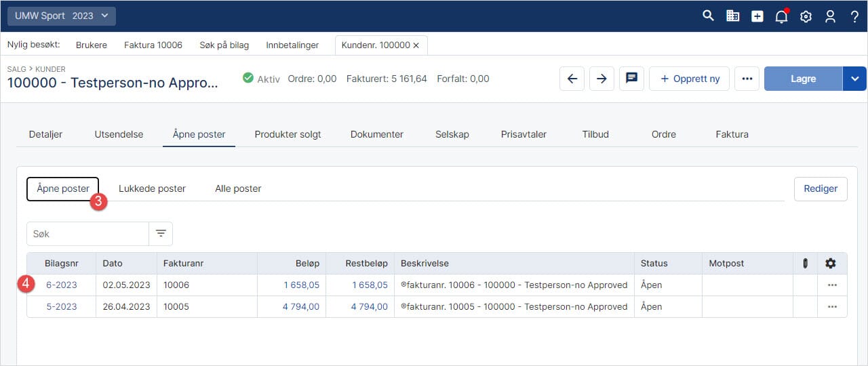Viewport: 868px width, 366px height.
Task: Expand the UMW Sport 2023 company dropdown
Action: 62,16
